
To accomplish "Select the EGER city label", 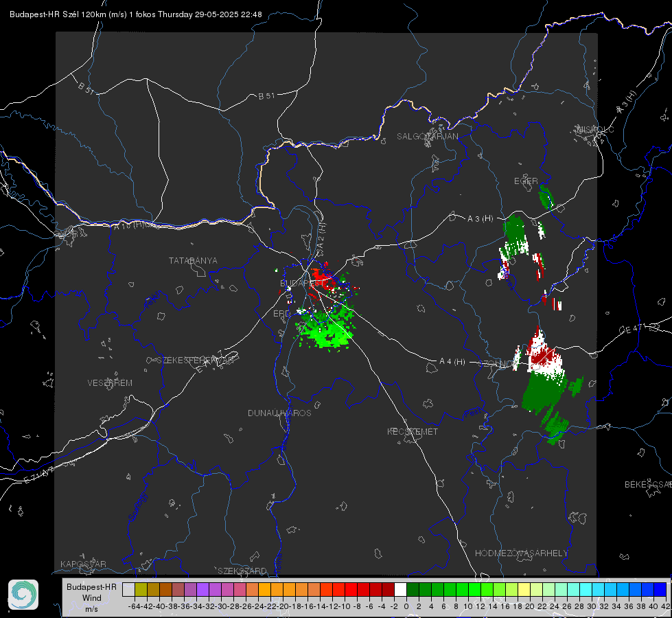I will point(526,181).
